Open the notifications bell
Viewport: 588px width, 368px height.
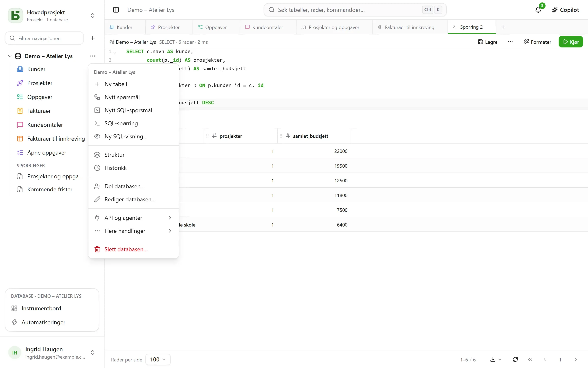[x=538, y=10]
